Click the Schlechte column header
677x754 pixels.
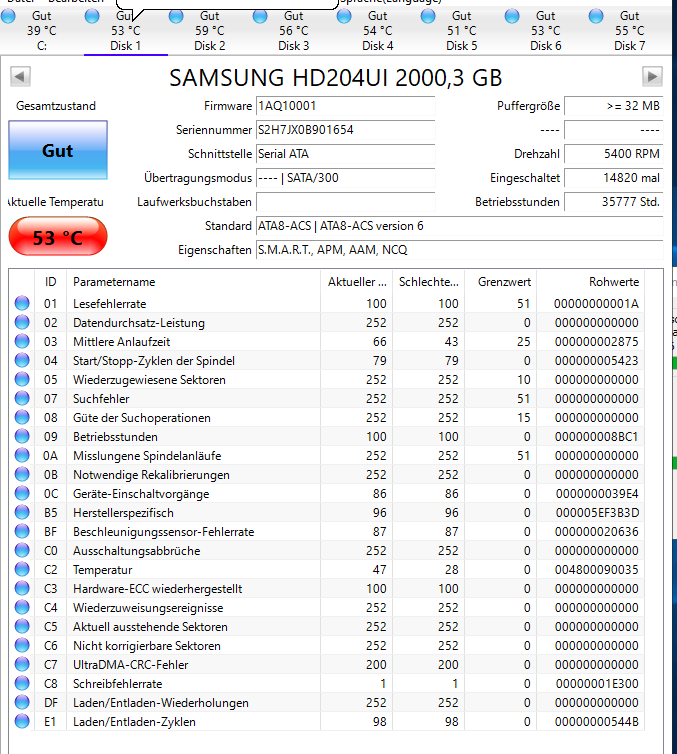[x=428, y=282]
